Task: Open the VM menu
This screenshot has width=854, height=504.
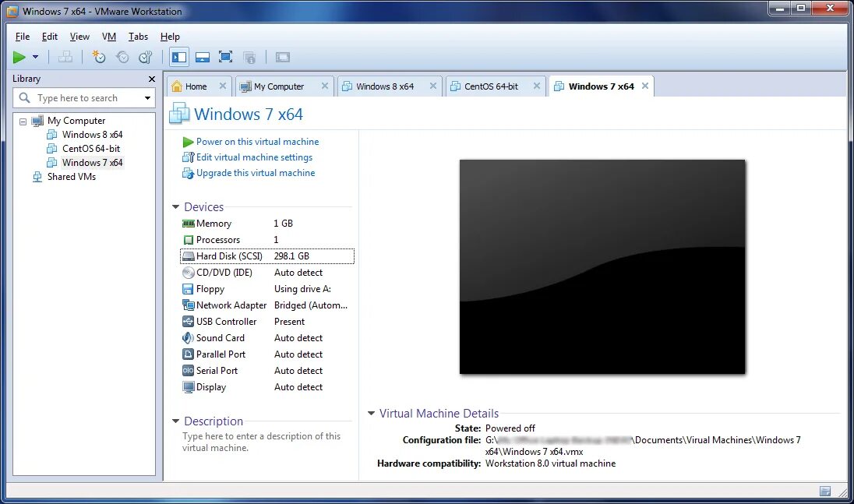Action: pyautogui.click(x=109, y=36)
